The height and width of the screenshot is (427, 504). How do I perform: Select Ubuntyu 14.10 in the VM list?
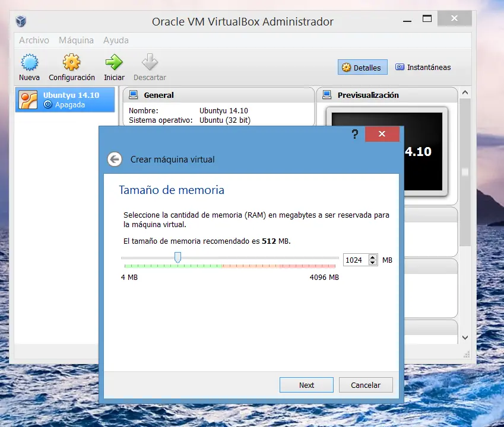65,100
